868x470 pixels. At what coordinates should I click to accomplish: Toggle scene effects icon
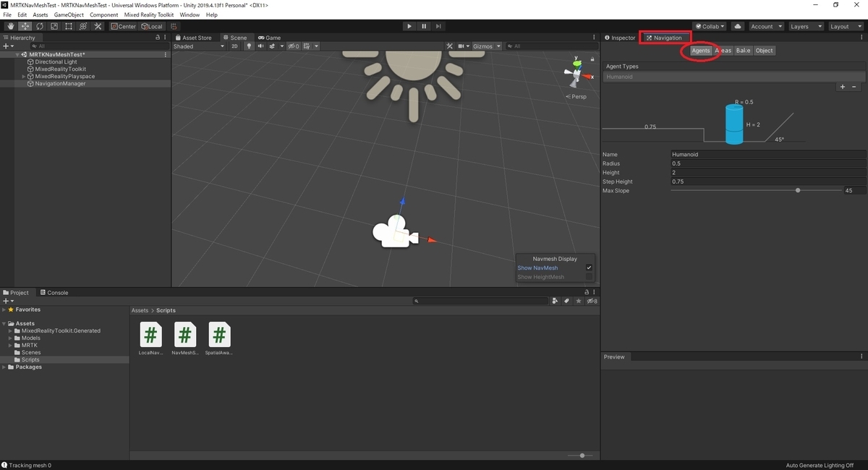pyautogui.click(x=272, y=46)
